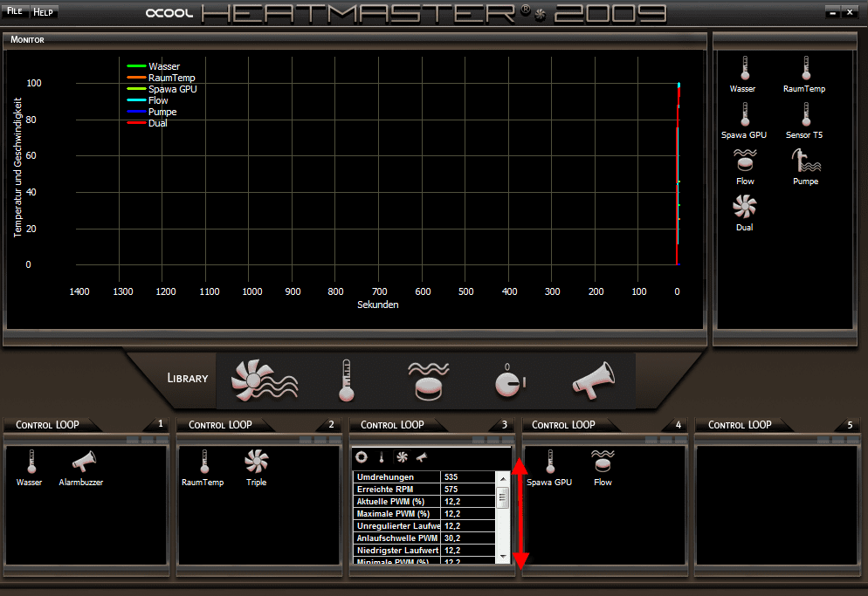Click the Triple fan in Control Loop 2
The width and height of the screenshot is (868, 596).
coord(257,461)
